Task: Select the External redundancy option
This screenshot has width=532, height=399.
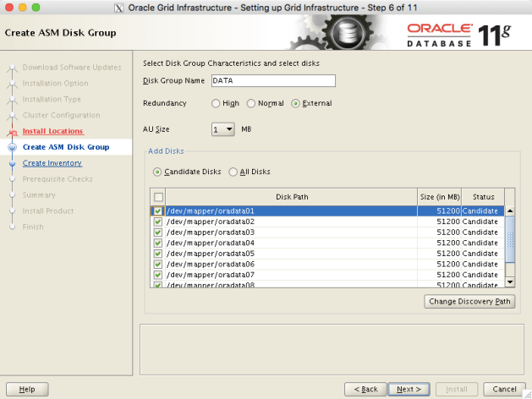Action: point(295,103)
